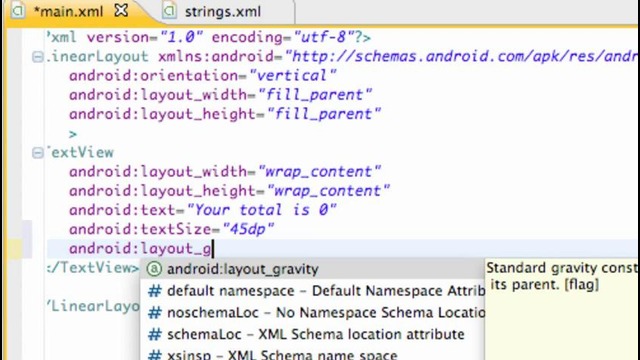Click the "Your total is 0" text value
This screenshot has height=360, width=640.
pos(262,210)
